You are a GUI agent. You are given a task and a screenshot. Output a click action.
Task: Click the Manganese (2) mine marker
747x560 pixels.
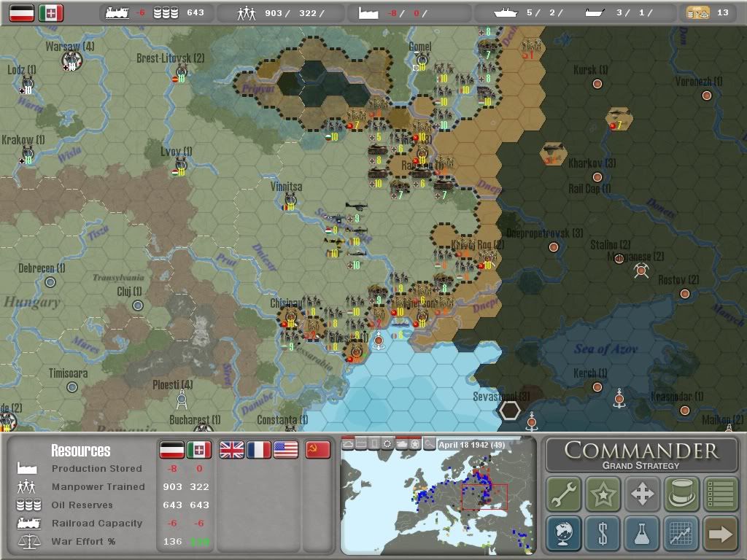pos(641,271)
